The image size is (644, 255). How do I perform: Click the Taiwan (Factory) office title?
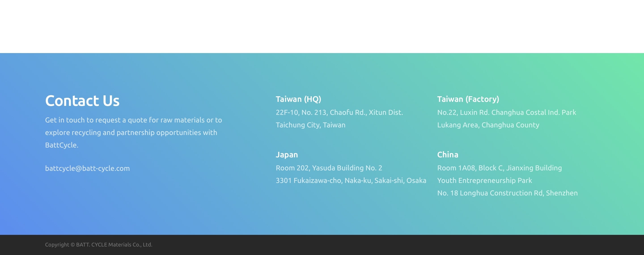(x=468, y=99)
